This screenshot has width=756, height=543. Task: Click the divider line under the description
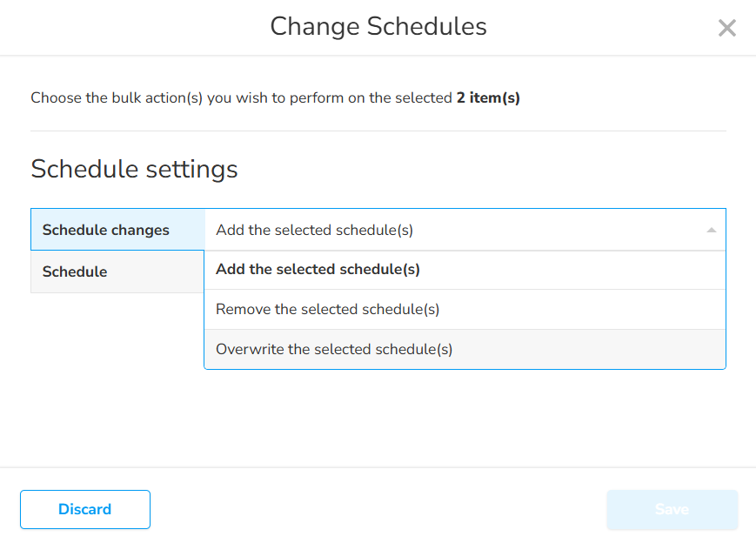pyautogui.click(x=378, y=131)
